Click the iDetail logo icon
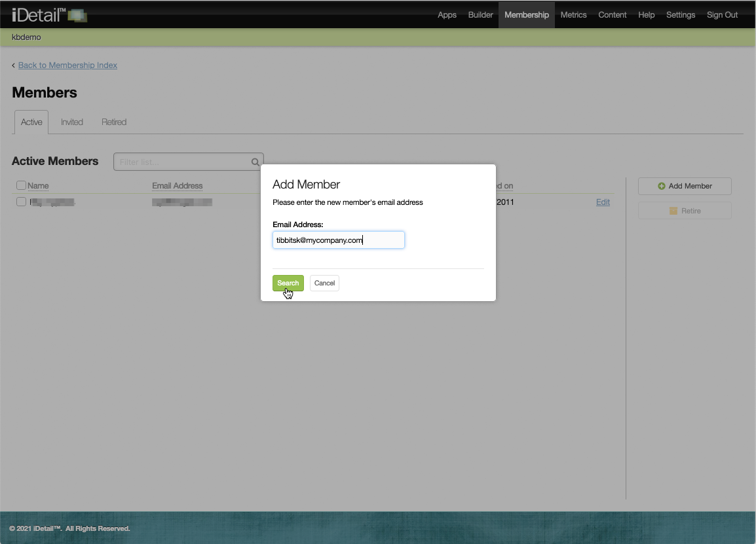756x544 pixels. tap(77, 15)
